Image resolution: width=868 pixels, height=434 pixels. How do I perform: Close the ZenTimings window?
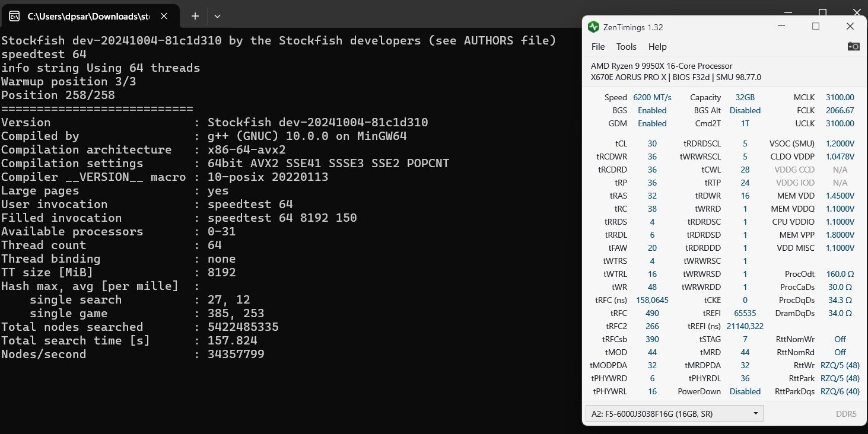[x=850, y=26]
